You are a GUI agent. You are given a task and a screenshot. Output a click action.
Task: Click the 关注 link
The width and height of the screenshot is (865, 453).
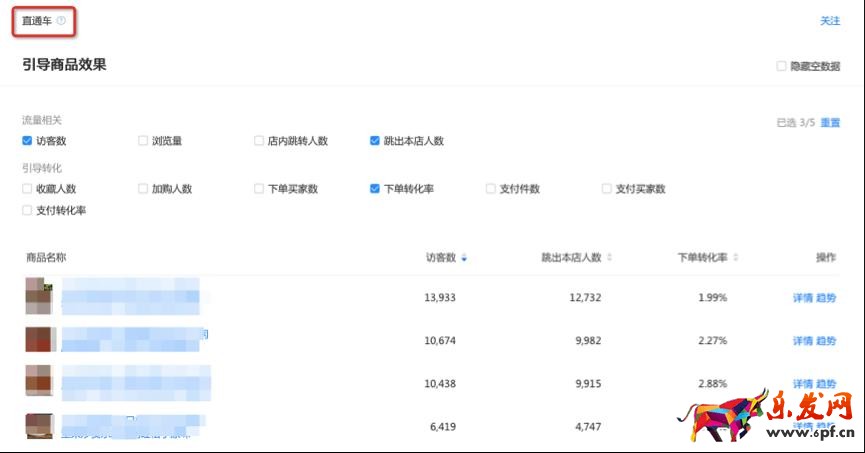point(830,21)
